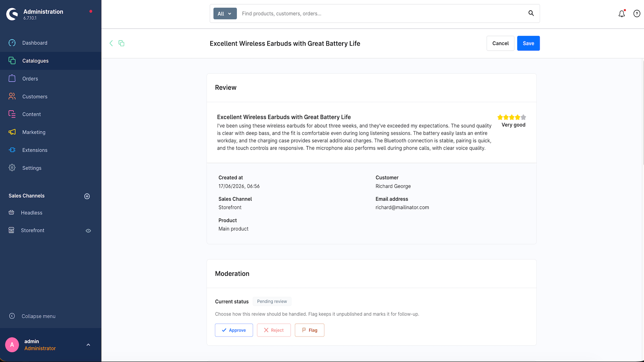The image size is (644, 362).
Task: Reject this review
Action: [274, 330]
